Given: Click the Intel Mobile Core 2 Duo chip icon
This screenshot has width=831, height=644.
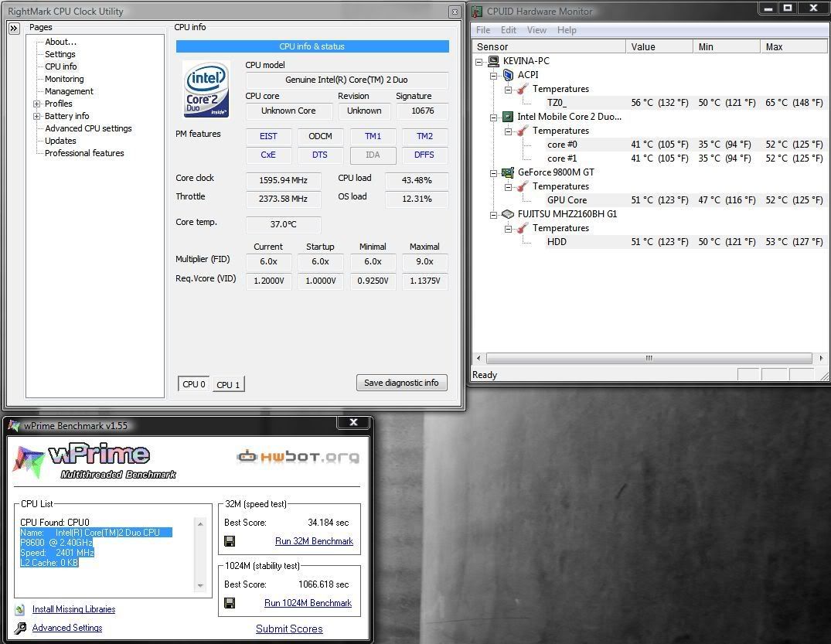Looking at the screenshot, I should point(508,117).
